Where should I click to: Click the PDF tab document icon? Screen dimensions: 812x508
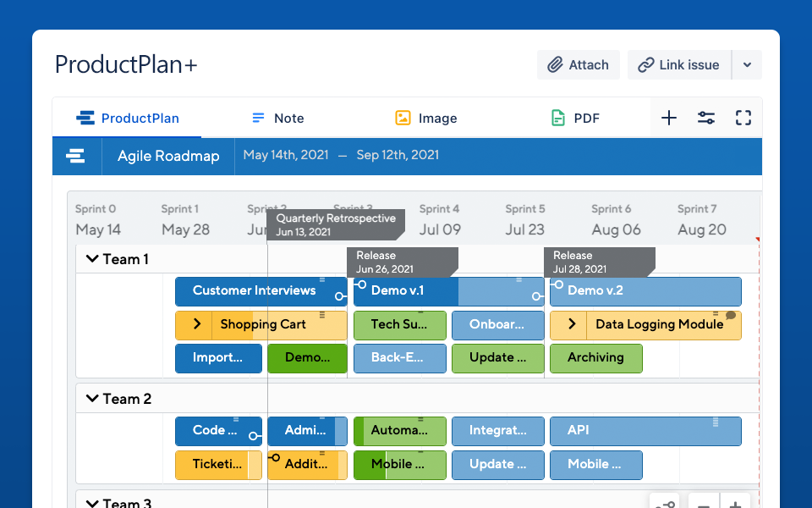tap(557, 118)
